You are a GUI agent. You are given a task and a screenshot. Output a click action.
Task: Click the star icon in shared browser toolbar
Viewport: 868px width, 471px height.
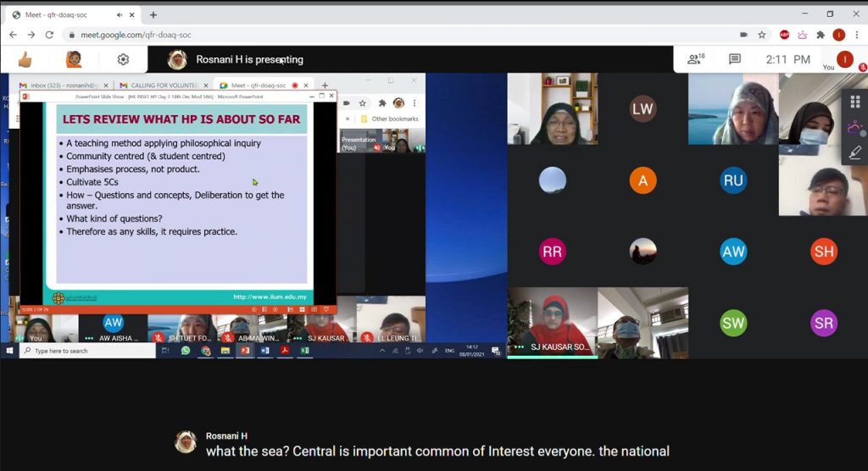pos(363,103)
